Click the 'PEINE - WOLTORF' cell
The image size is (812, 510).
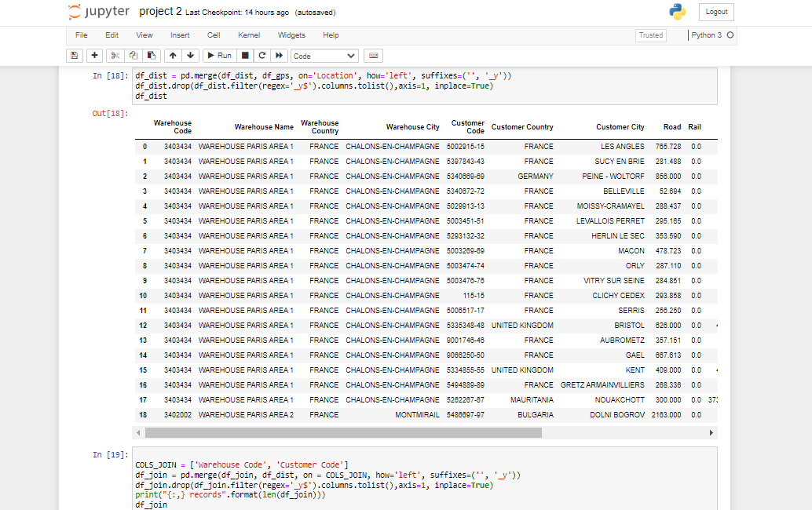pyautogui.click(x=613, y=177)
